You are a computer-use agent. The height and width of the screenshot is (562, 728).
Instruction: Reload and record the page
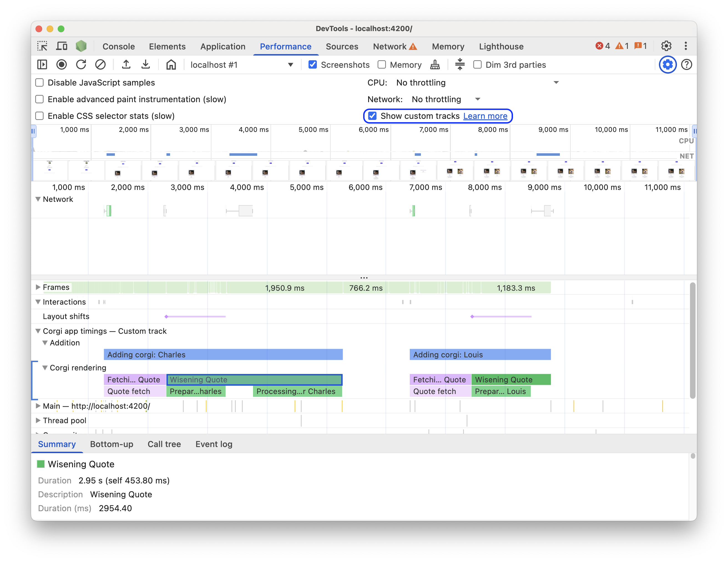coord(81,64)
